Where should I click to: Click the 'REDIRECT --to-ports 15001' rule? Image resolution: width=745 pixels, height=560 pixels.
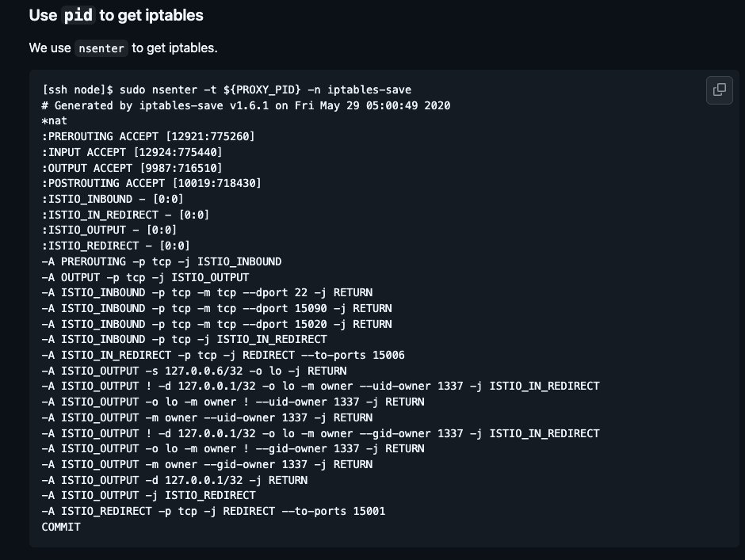(x=213, y=511)
